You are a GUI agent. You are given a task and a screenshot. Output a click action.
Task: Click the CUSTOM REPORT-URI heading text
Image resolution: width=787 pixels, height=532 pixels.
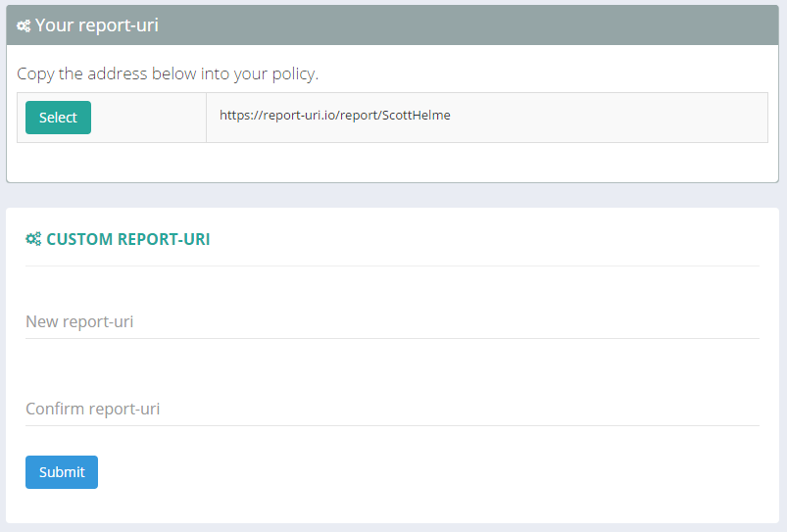click(x=127, y=239)
